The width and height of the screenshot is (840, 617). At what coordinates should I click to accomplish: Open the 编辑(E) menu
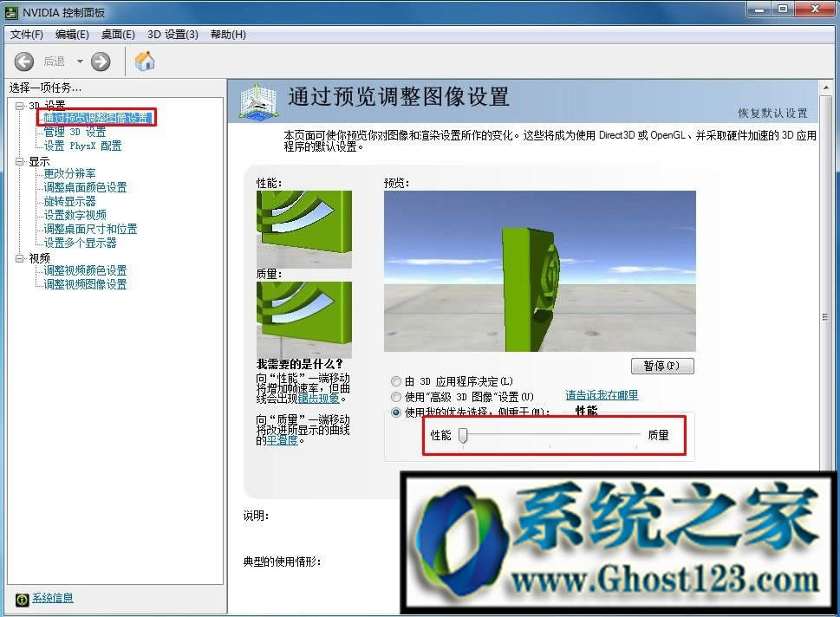click(x=72, y=35)
